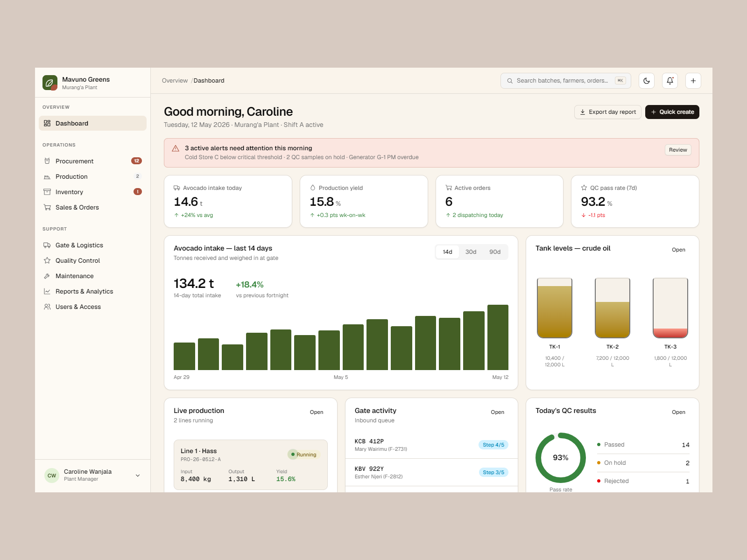The height and width of the screenshot is (560, 747).
Task: Click the Users & Access people icon
Action: click(x=47, y=307)
